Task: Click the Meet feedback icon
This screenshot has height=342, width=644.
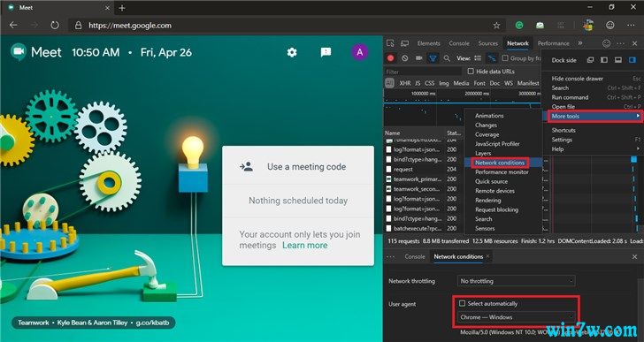Action: click(326, 52)
